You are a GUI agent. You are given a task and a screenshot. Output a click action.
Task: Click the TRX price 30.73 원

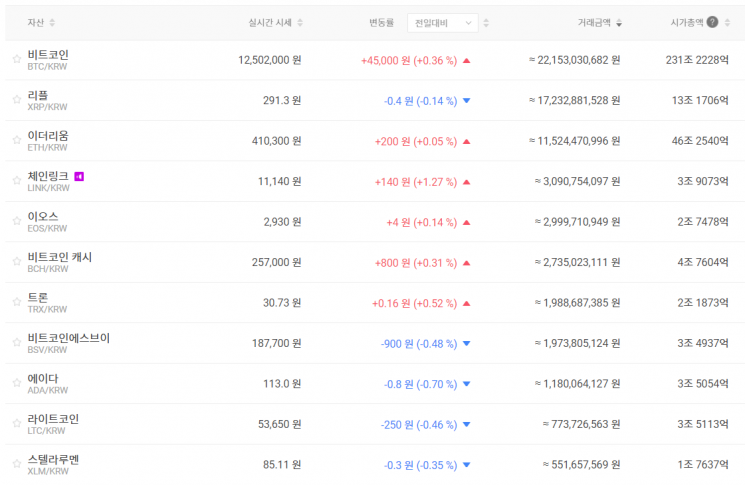(282, 303)
